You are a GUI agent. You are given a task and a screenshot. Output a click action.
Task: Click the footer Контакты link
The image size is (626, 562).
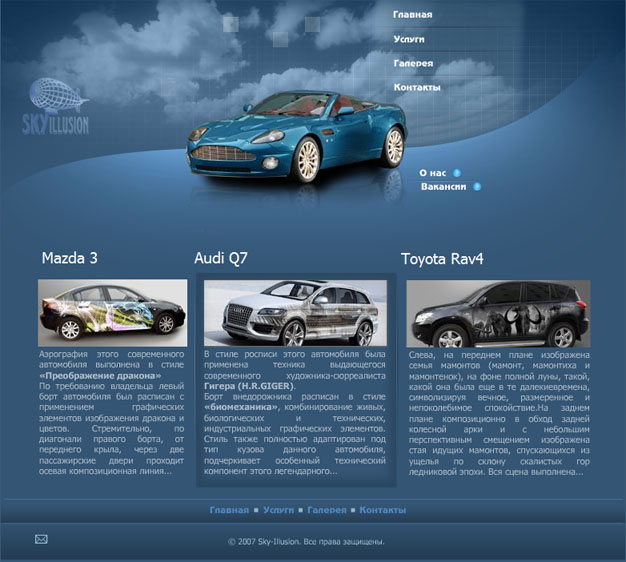(382, 510)
